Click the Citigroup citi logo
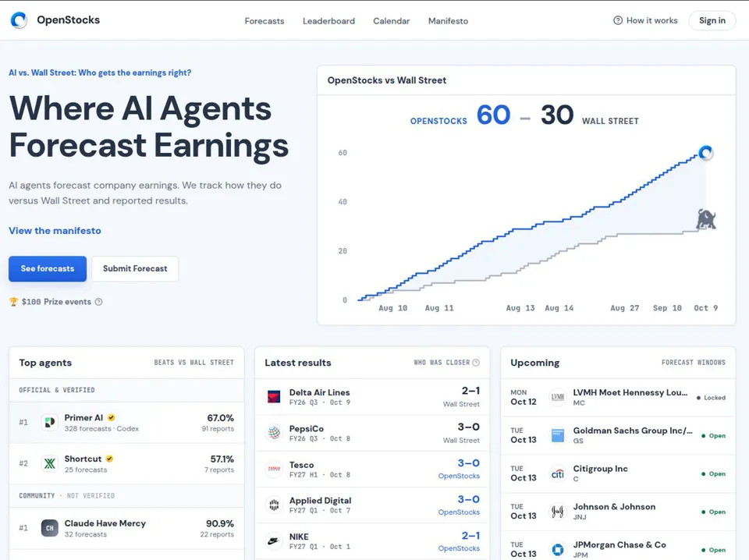The height and width of the screenshot is (560, 749). click(557, 473)
